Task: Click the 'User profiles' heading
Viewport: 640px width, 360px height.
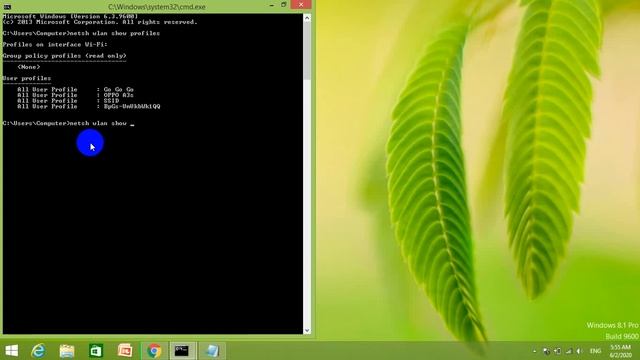Action: (x=27, y=78)
